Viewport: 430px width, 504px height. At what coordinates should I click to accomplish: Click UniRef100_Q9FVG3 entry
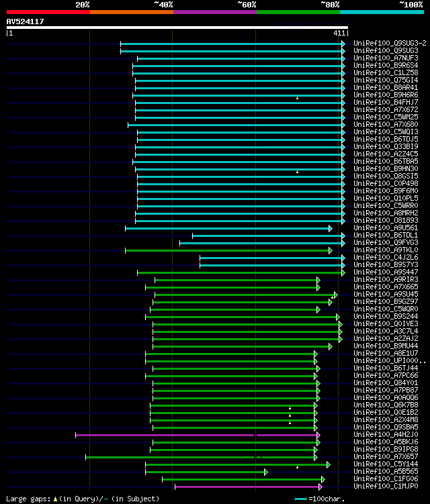386,243
